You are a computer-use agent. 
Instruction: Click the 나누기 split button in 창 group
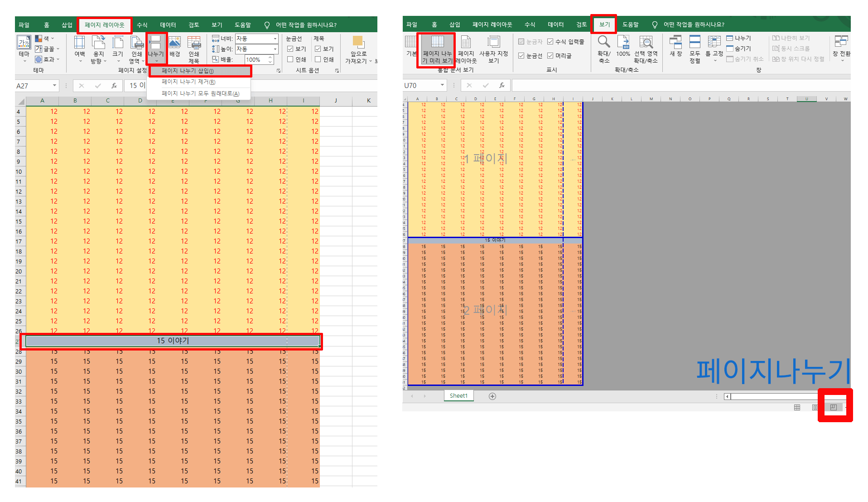click(738, 39)
